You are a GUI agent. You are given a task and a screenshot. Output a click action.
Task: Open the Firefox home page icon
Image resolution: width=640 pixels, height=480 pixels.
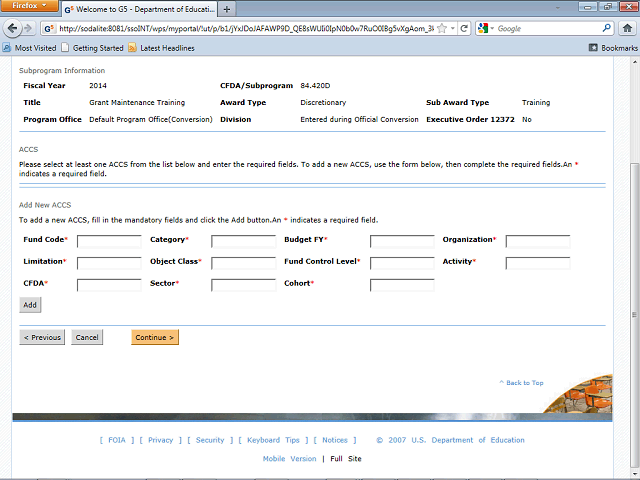(x=627, y=28)
